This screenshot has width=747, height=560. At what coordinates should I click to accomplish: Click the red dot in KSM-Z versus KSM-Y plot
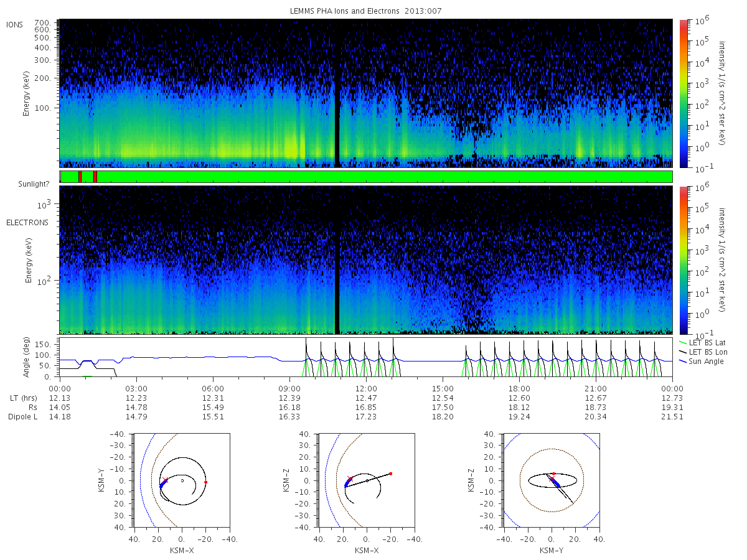coord(553,474)
